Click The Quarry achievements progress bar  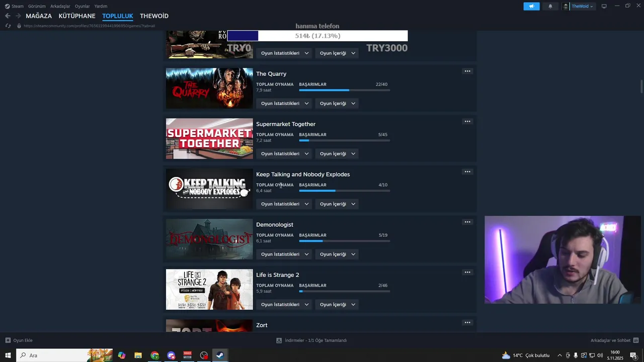click(344, 90)
